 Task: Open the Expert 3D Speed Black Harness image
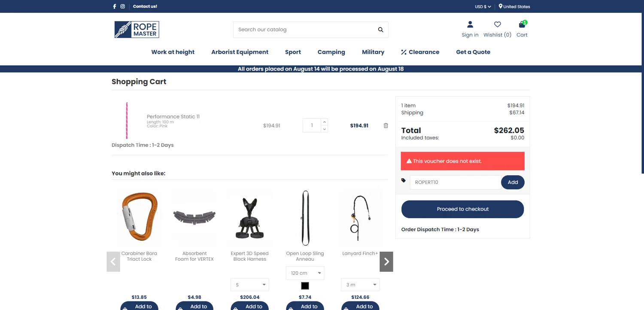[249, 217]
